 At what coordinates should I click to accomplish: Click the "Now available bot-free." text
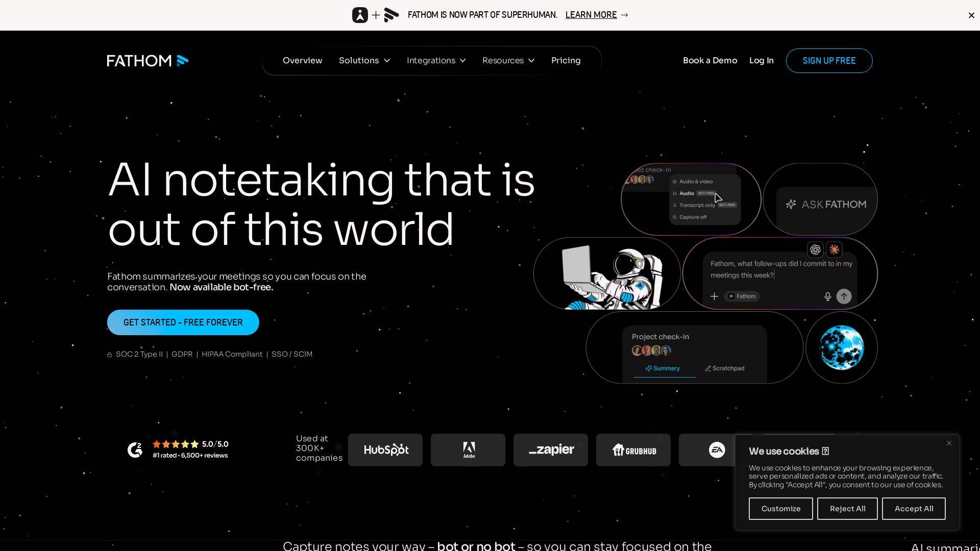pos(222,287)
